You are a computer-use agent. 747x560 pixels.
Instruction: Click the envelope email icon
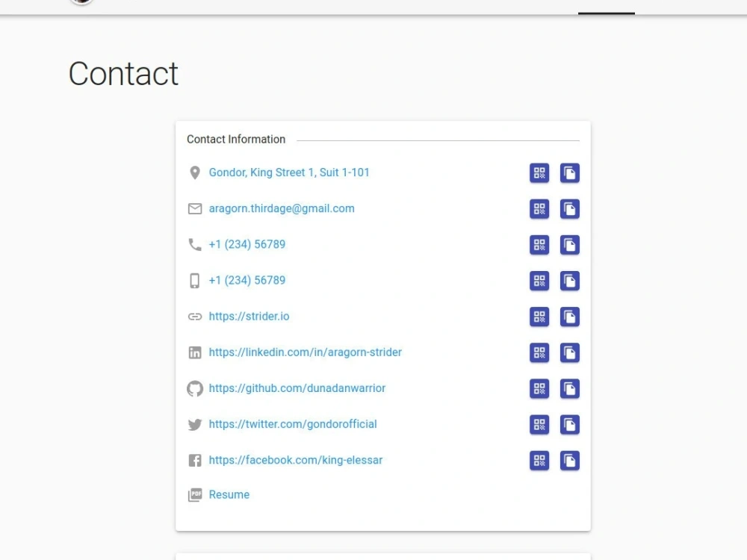coord(195,209)
